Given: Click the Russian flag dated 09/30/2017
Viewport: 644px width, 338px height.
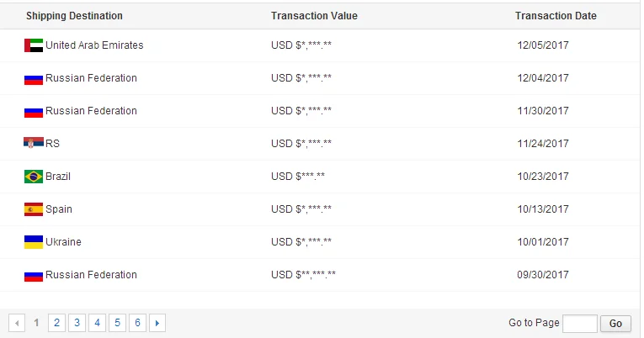Looking at the screenshot, I should click(34, 275).
